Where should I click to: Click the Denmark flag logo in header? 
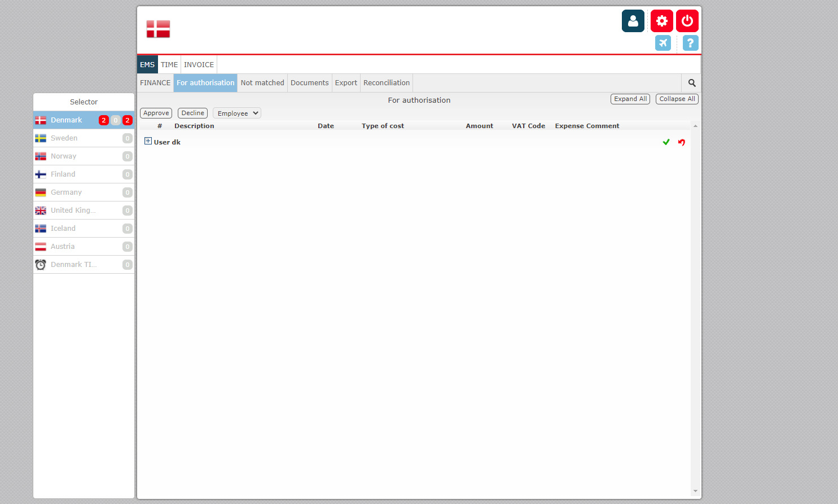click(x=158, y=29)
